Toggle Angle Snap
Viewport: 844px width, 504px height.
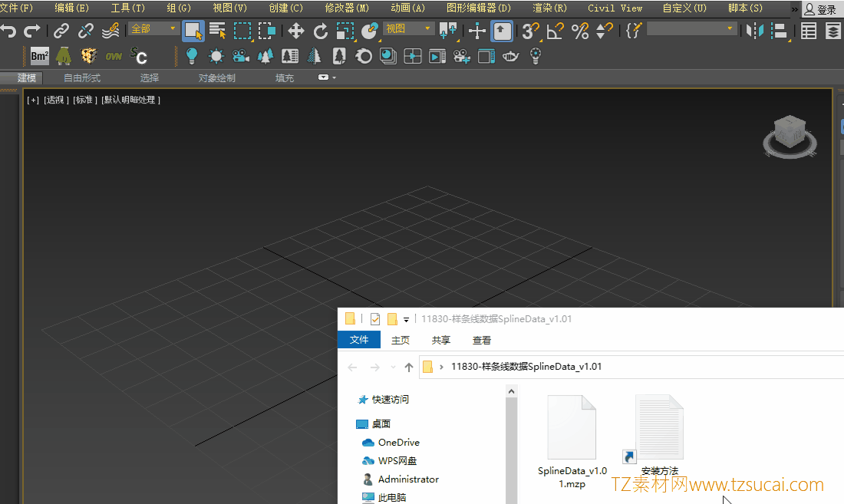point(555,31)
